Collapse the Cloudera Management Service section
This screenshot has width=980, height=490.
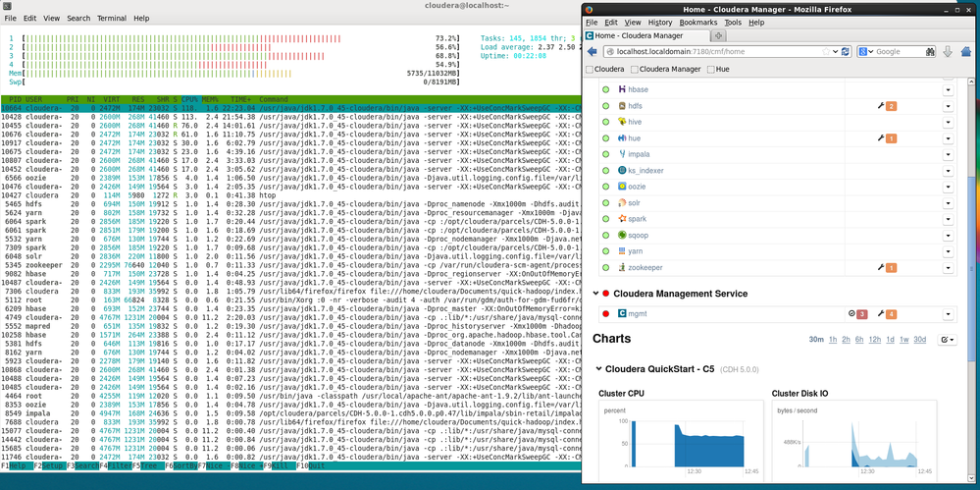pyautogui.click(x=596, y=294)
